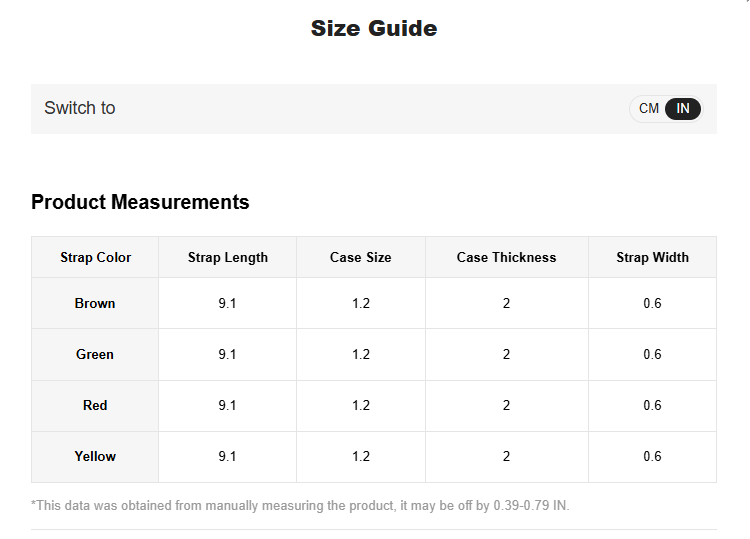Select the Yellow strap color row
750x539 pixels.
pyautogui.click(x=95, y=456)
